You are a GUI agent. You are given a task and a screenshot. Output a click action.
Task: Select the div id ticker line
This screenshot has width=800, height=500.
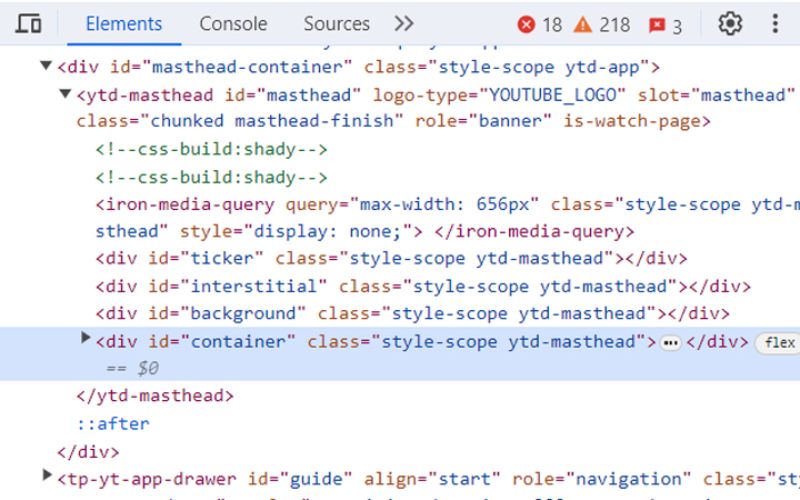[x=391, y=258]
